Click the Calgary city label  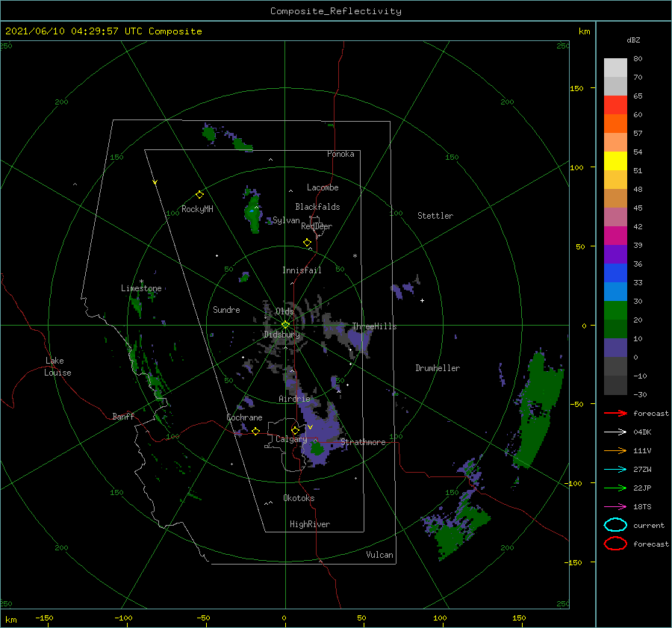coord(291,439)
